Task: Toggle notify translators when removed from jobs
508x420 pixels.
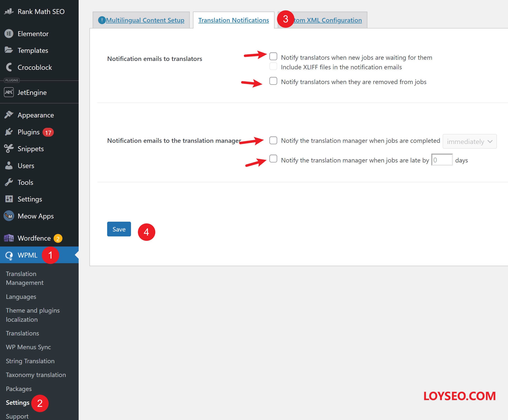Action: click(x=273, y=81)
